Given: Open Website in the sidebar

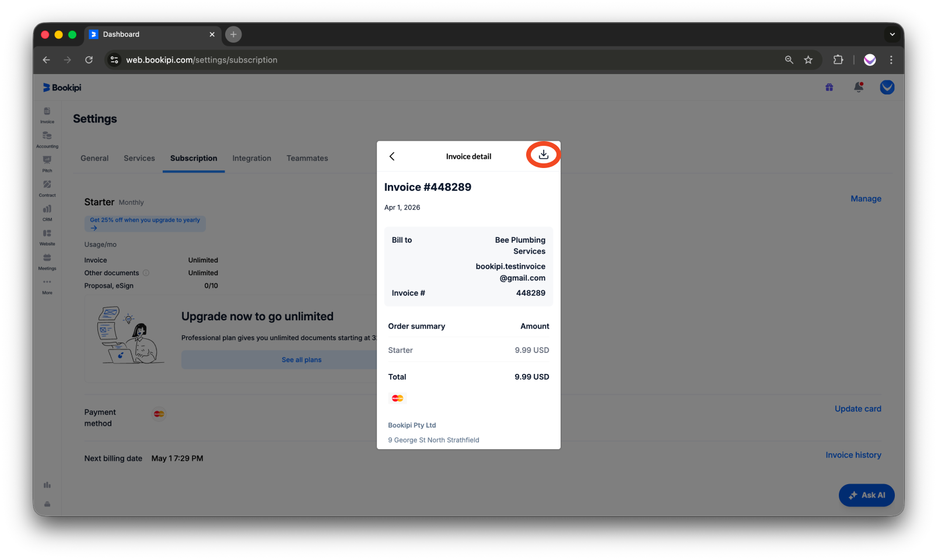Looking at the screenshot, I should point(47,237).
